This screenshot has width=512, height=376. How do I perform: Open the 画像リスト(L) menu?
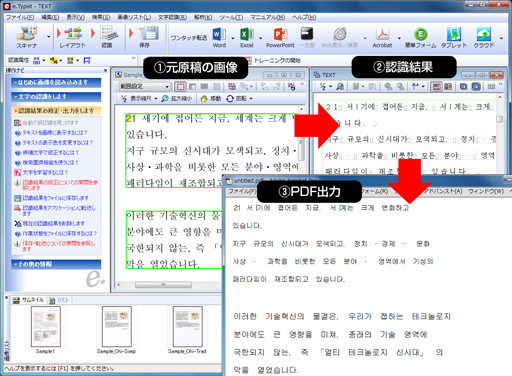tap(134, 17)
